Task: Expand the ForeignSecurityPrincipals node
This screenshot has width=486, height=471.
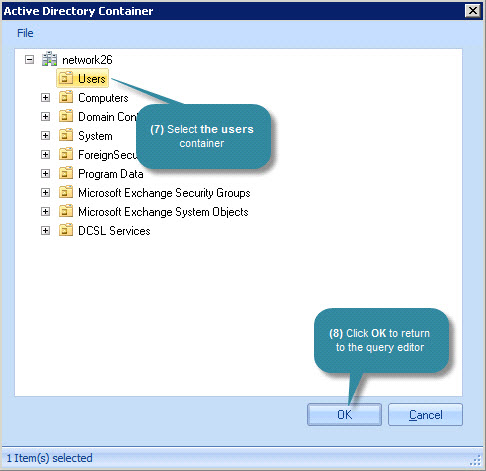Action: tap(45, 155)
